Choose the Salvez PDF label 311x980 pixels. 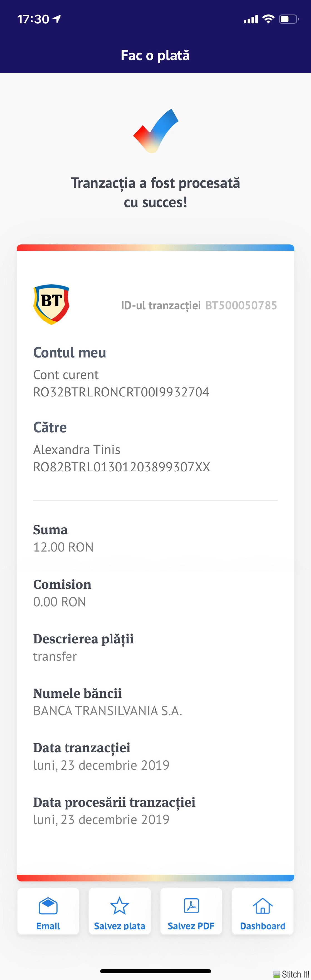(x=191, y=926)
